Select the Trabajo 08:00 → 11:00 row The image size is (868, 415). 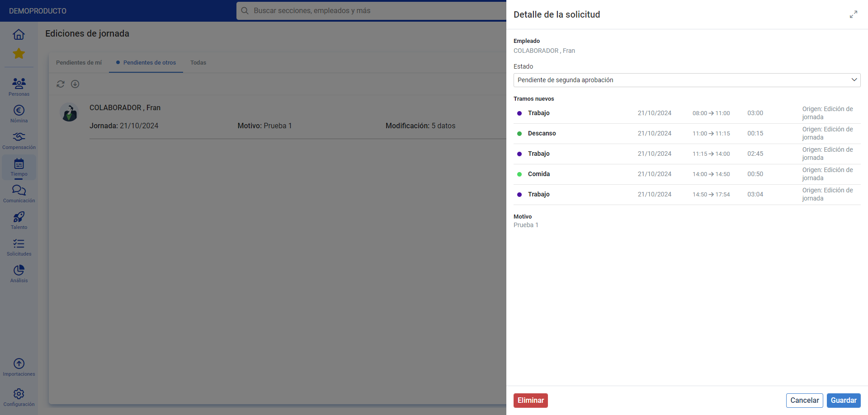[687, 113]
